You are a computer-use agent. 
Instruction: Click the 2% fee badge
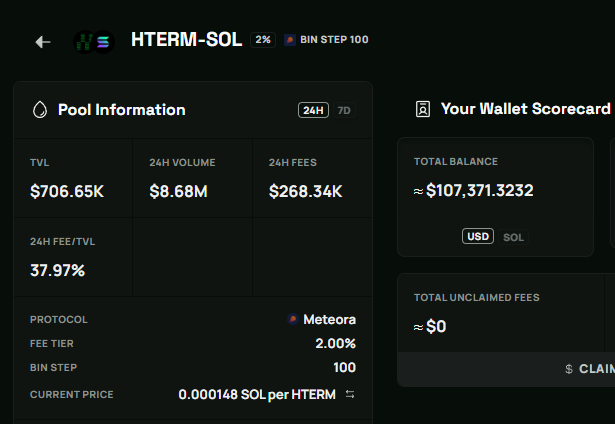point(263,40)
